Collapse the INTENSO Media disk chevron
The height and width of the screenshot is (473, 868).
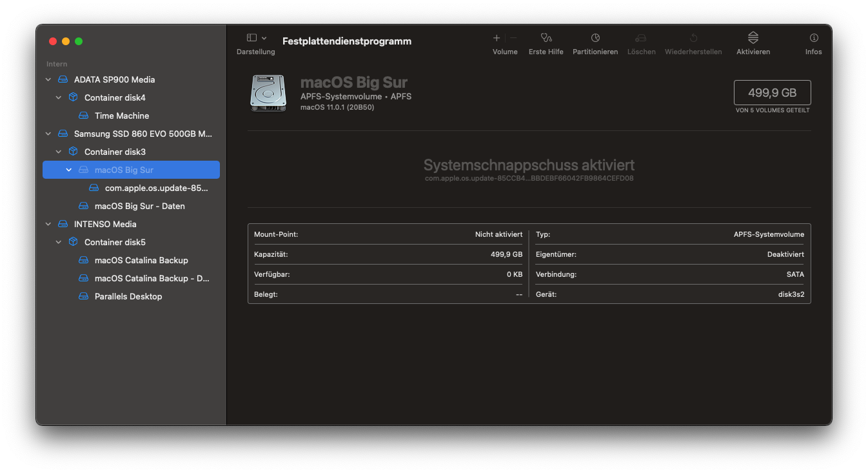(x=48, y=224)
